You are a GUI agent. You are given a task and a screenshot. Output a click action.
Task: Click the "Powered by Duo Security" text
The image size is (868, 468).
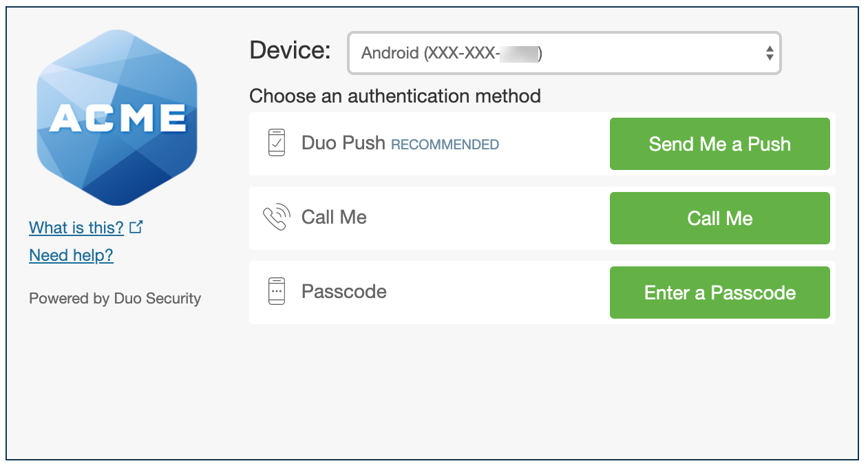115,299
